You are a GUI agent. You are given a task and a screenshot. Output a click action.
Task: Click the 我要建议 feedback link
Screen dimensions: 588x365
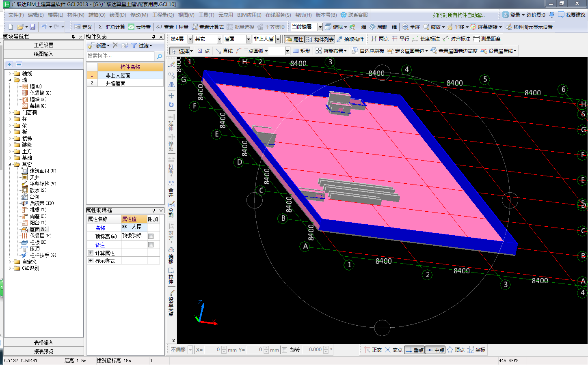572,15
